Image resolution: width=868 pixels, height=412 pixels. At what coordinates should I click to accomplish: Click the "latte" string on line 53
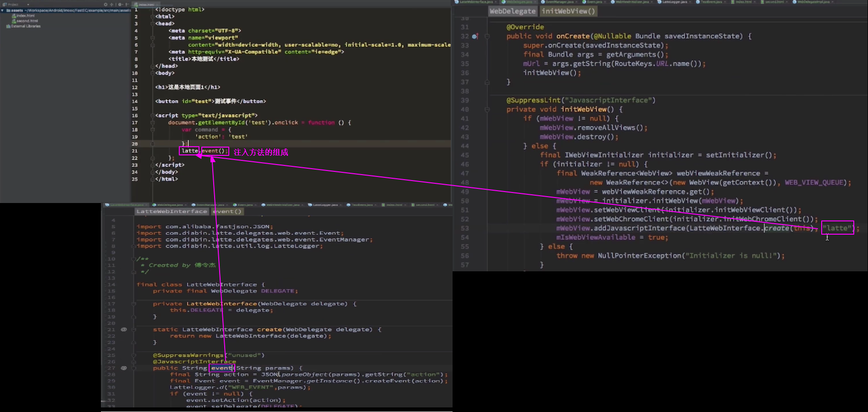tap(837, 228)
